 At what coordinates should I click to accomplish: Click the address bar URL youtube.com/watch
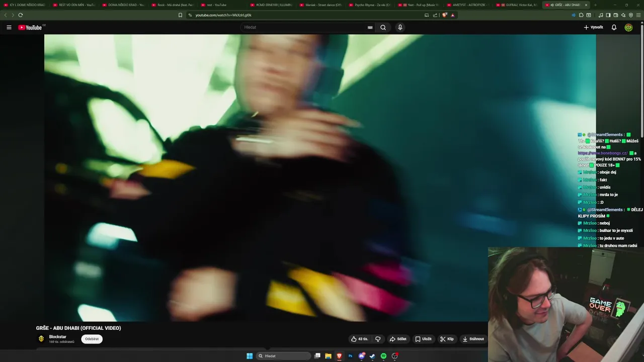(x=223, y=15)
